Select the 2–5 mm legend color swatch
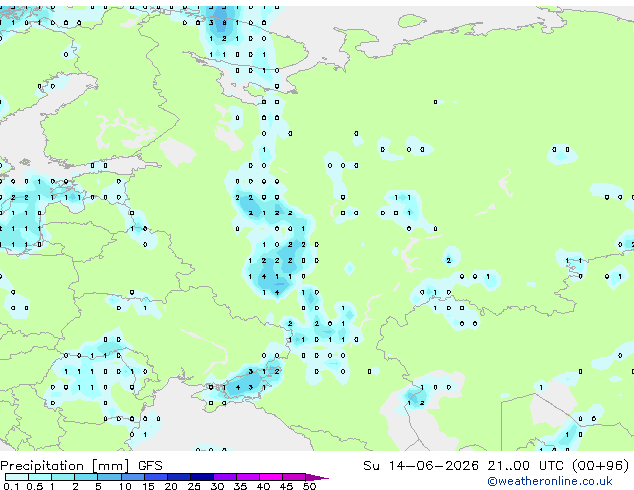The width and height of the screenshot is (634, 490). pos(86,477)
